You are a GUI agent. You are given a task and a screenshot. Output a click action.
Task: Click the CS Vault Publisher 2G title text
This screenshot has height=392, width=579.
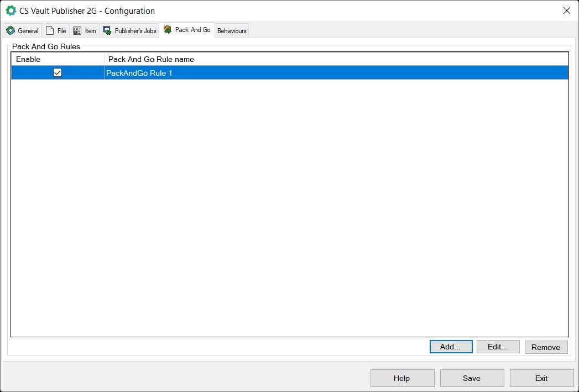(x=87, y=11)
